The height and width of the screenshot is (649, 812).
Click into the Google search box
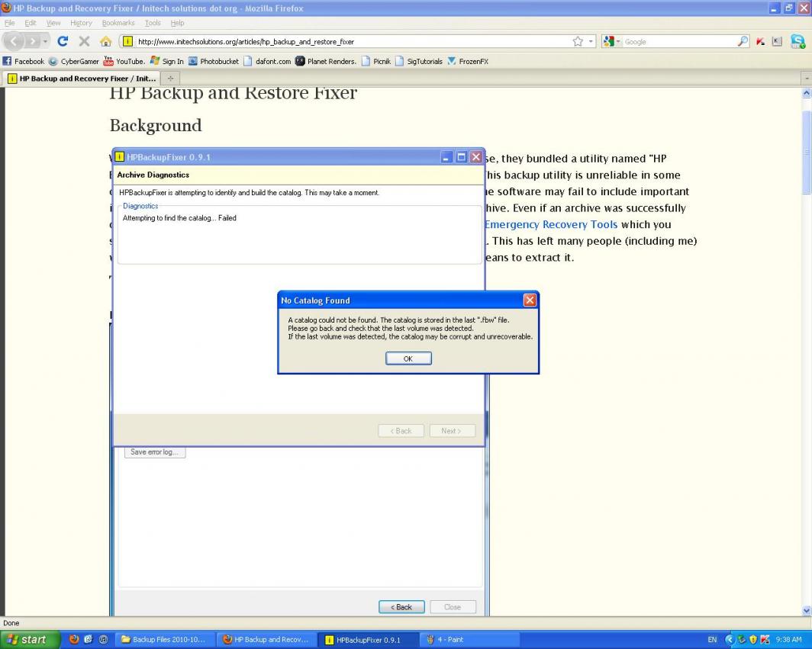click(679, 41)
